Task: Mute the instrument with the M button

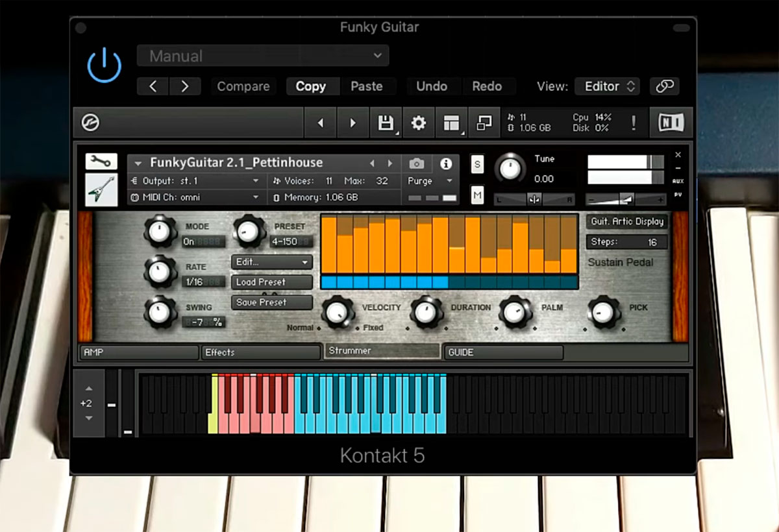Action: pyautogui.click(x=478, y=194)
